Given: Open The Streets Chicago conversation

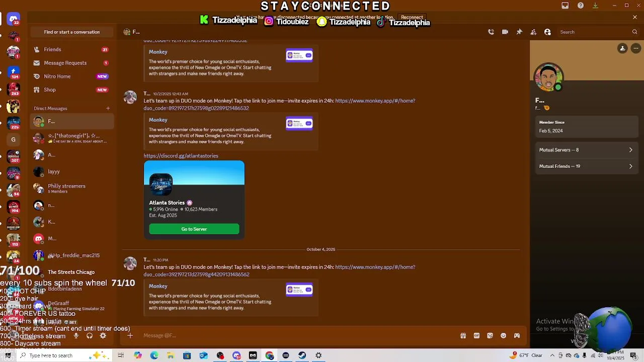Looking at the screenshot, I should 72,272.
